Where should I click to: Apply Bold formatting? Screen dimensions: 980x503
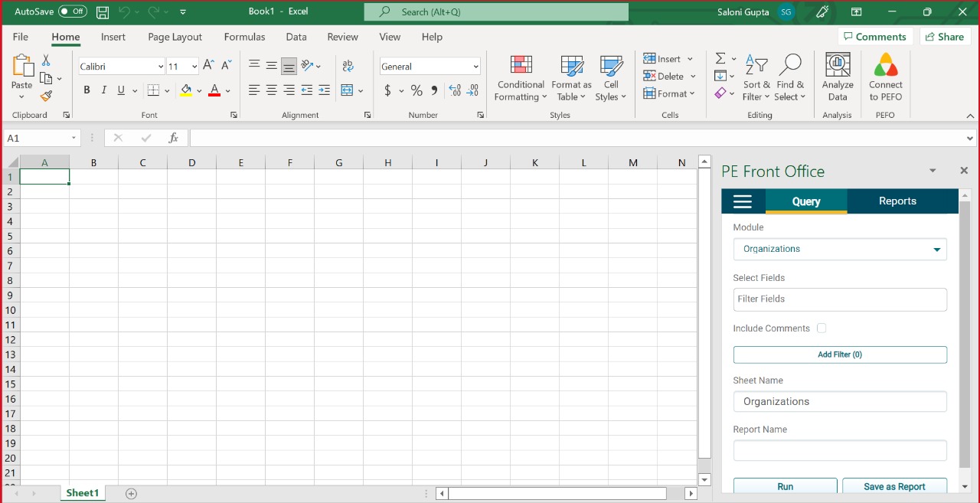click(x=87, y=90)
